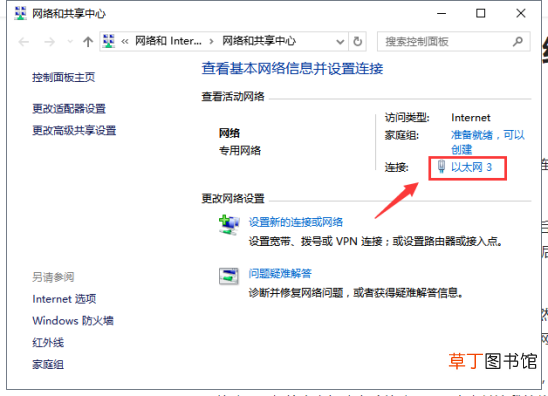Click the ethernet plug icon beside 以太网 3
This screenshot has height=396, width=548.
point(441,167)
